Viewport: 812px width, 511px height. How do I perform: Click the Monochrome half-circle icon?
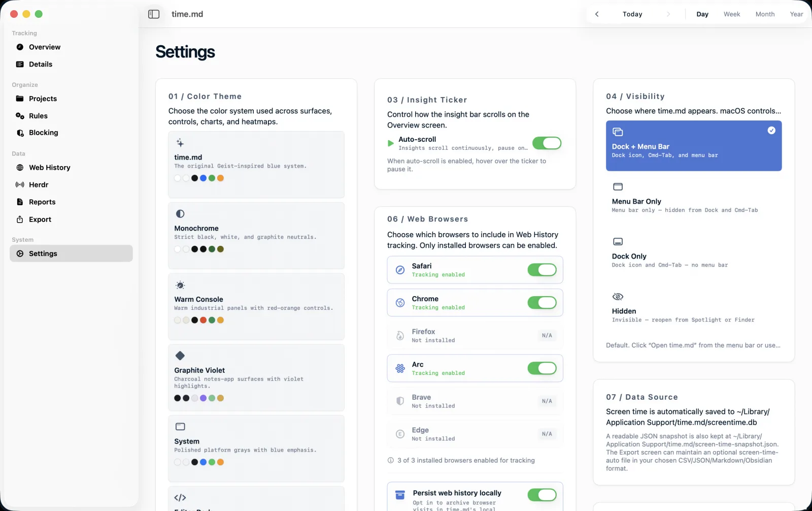pyautogui.click(x=180, y=214)
